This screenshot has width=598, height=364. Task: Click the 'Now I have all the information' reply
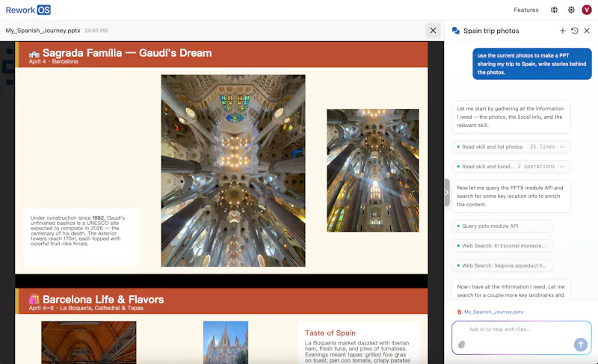tap(511, 291)
